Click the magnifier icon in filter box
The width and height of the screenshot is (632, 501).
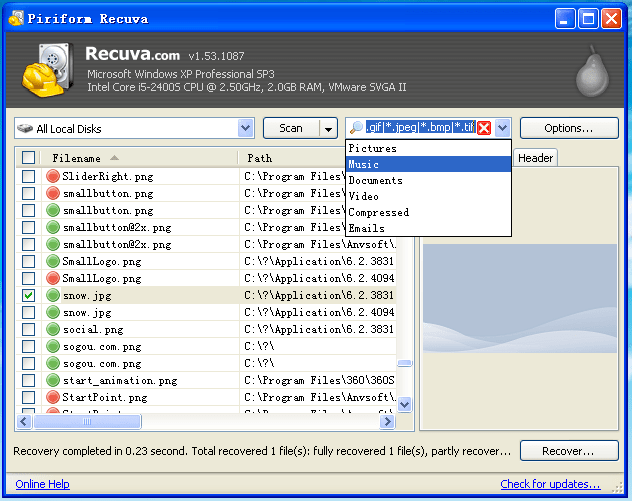coord(356,128)
